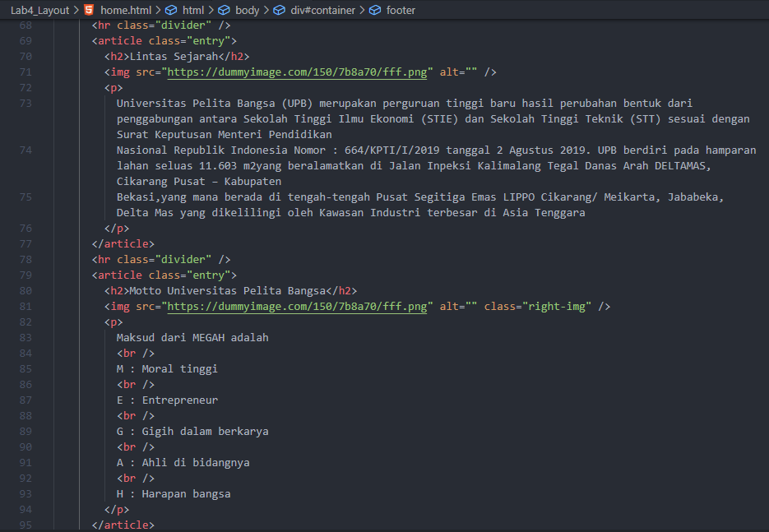Click hr divider tag on line 68
This screenshot has height=532, width=769.
(161, 25)
